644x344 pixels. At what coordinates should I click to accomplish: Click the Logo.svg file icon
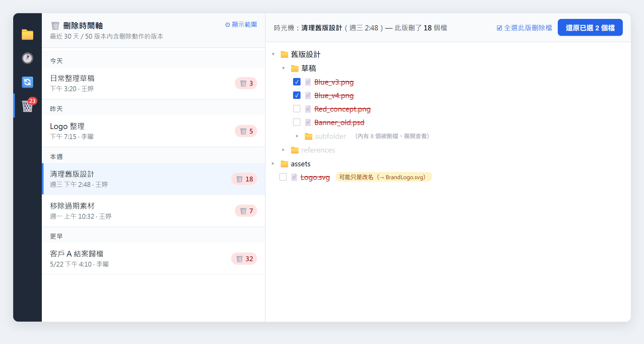(294, 177)
